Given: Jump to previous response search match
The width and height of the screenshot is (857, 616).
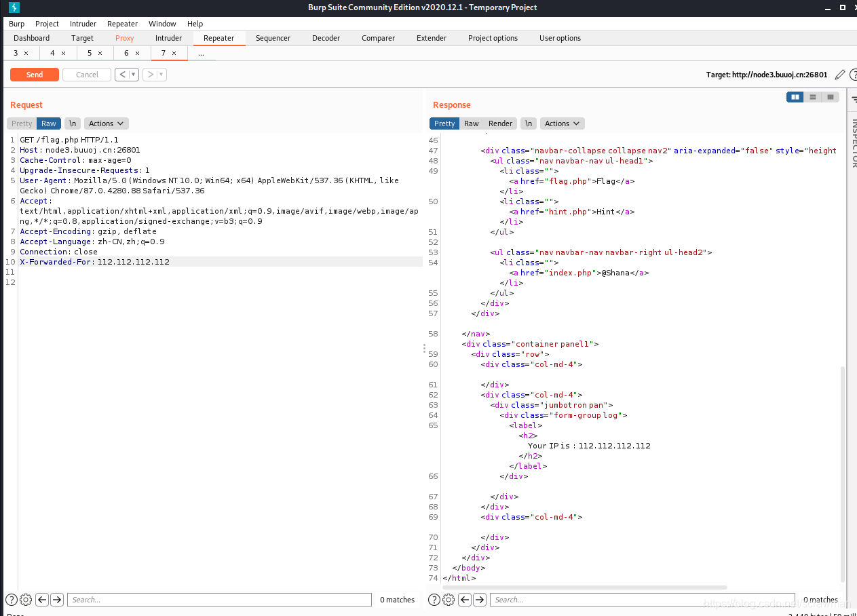Looking at the screenshot, I should tap(465, 600).
